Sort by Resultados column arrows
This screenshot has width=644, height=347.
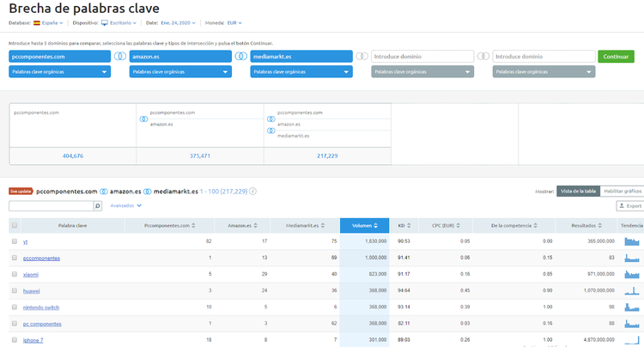(599, 225)
